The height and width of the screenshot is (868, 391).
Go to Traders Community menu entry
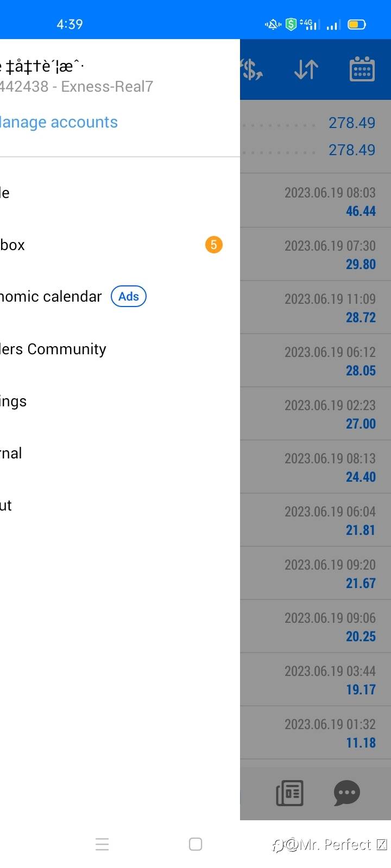click(53, 349)
